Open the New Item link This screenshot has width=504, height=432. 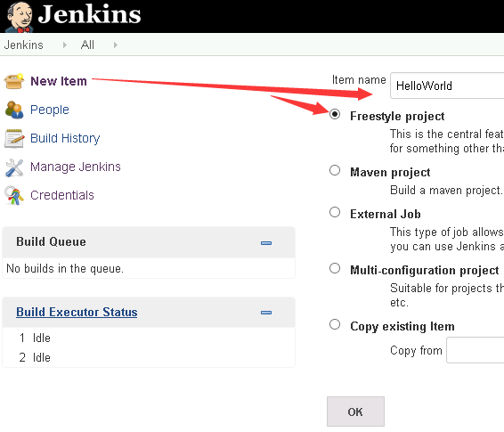[59, 81]
